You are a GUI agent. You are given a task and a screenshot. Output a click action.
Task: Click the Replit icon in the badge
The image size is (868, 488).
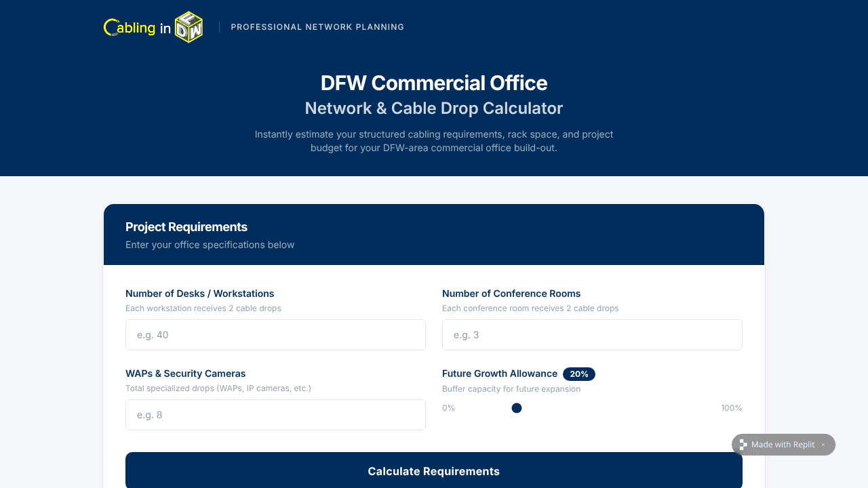coord(743,445)
